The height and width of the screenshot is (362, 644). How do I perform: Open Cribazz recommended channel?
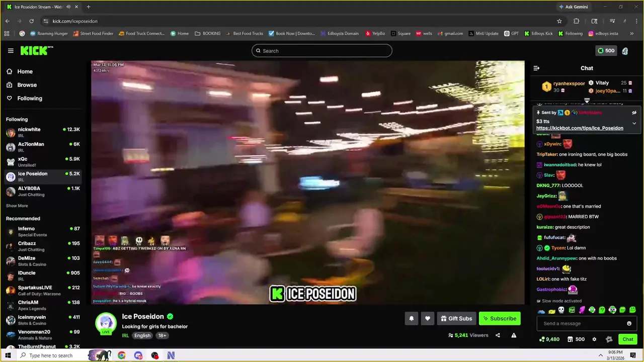tap(43, 246)
